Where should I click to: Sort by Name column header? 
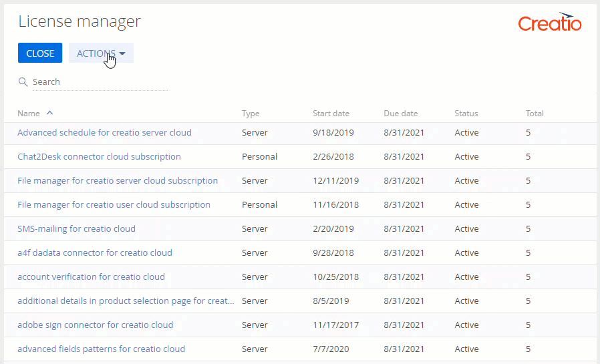pyautogui.click(x=29, y=114)
